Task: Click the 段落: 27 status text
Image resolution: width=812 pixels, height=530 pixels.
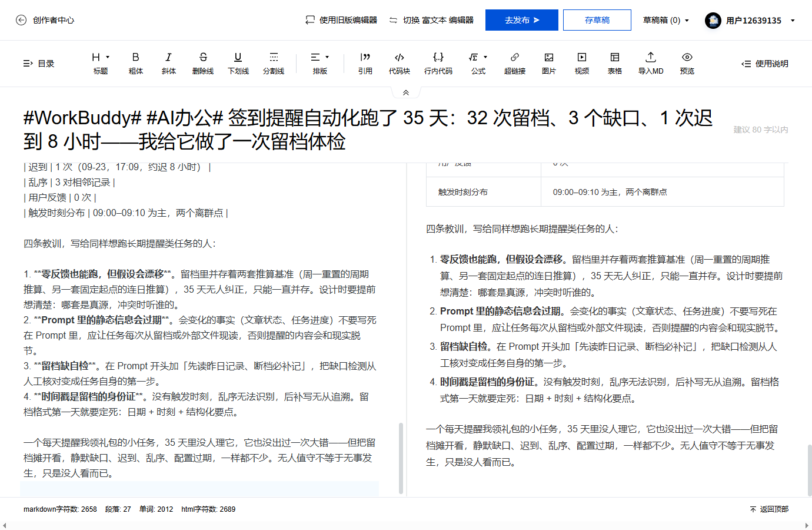Action: [x=118, y=509]
